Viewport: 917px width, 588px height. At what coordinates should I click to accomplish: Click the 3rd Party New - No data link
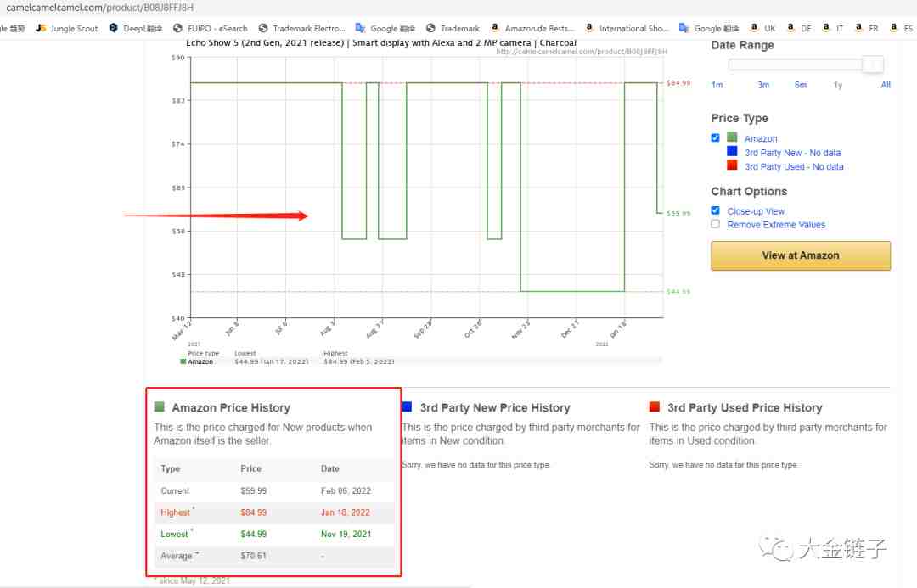pos(792,153)
